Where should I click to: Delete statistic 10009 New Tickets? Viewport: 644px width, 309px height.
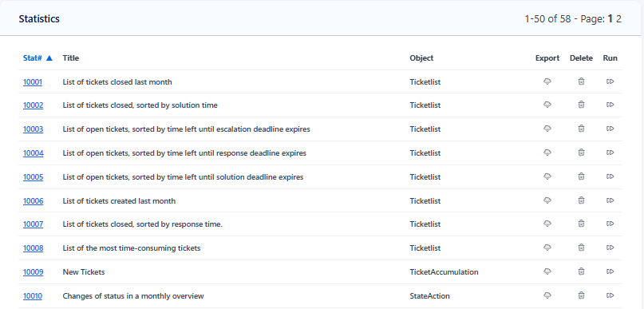coord(581,271)
